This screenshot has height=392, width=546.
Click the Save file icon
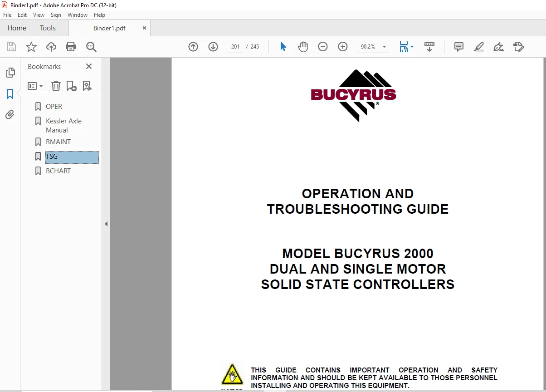point(11,47)
